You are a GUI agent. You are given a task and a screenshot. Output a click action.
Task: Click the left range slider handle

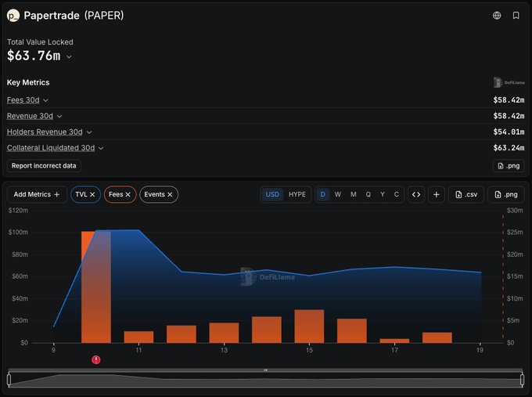(9, 379)
